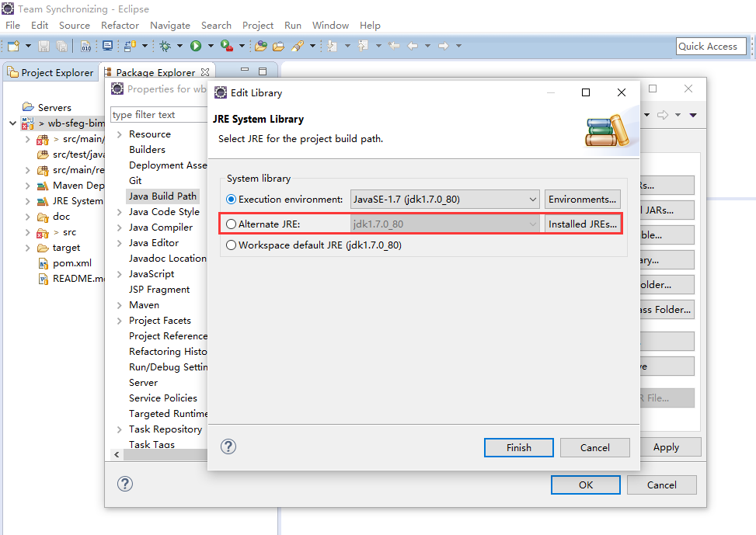Click the Search flashlight icon
The width and height of the screenshot is (756, 535).
[x=298, y=46]
